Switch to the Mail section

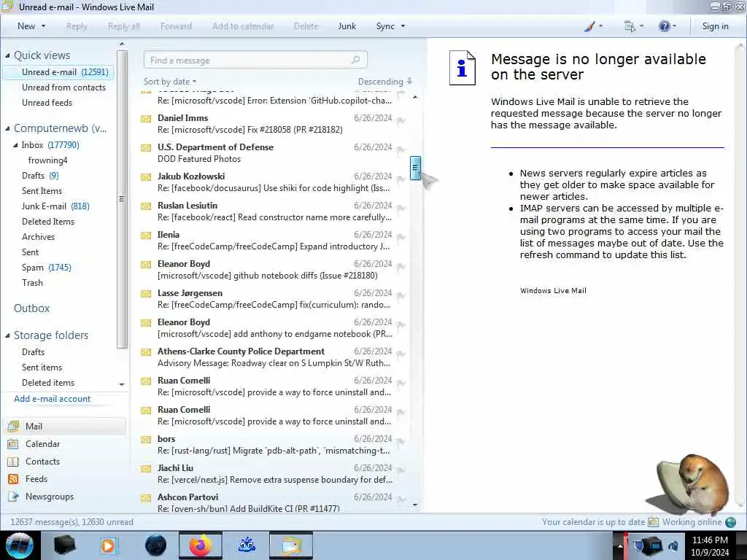pyautogui.click(x=65, y=426)
